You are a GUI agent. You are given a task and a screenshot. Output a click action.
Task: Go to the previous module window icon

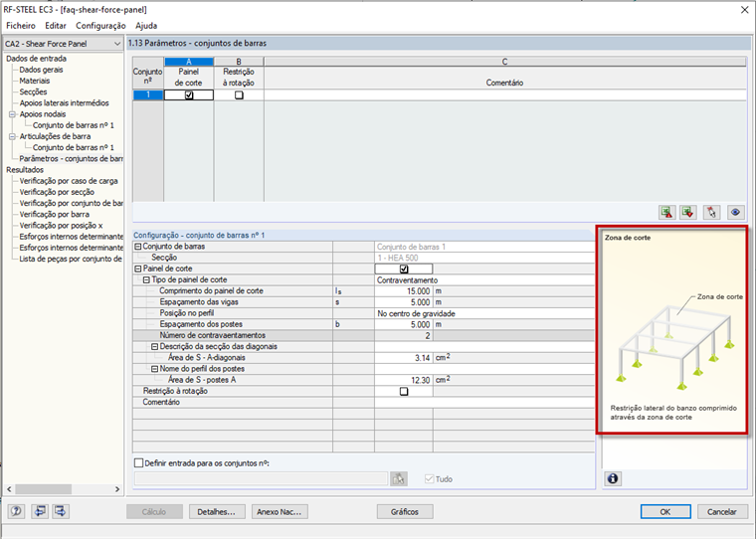pyautogui.click(x=39, y=511)
